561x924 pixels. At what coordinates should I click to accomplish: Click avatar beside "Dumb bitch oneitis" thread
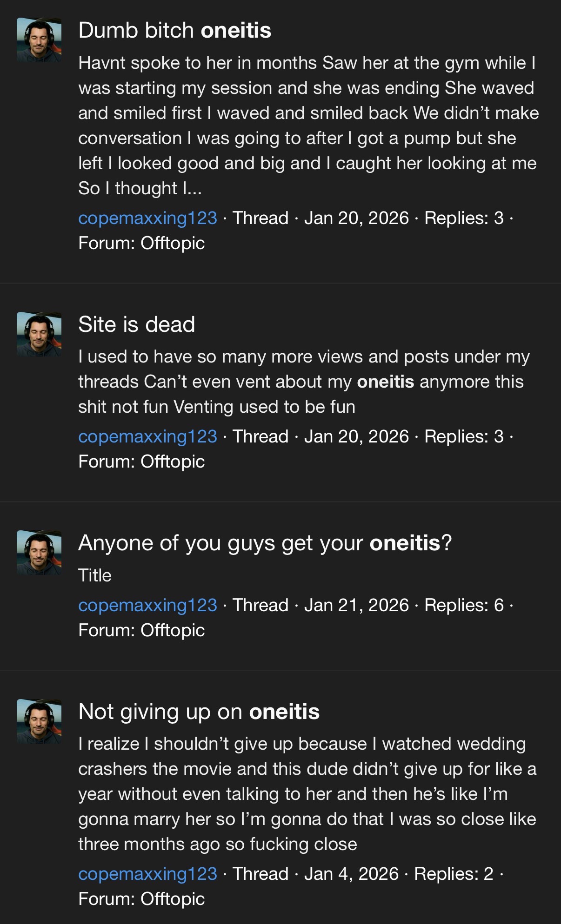click(x=39, y=40)
